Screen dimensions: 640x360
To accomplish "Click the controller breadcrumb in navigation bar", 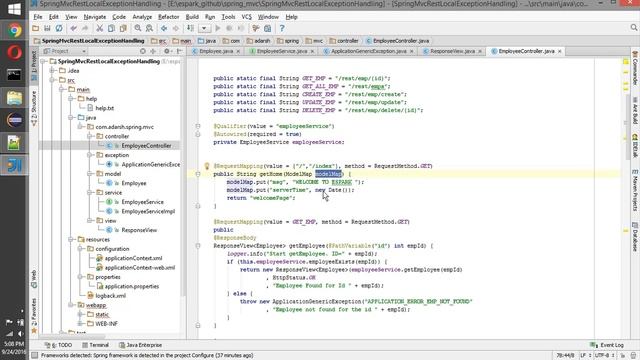I will point(344,41).
